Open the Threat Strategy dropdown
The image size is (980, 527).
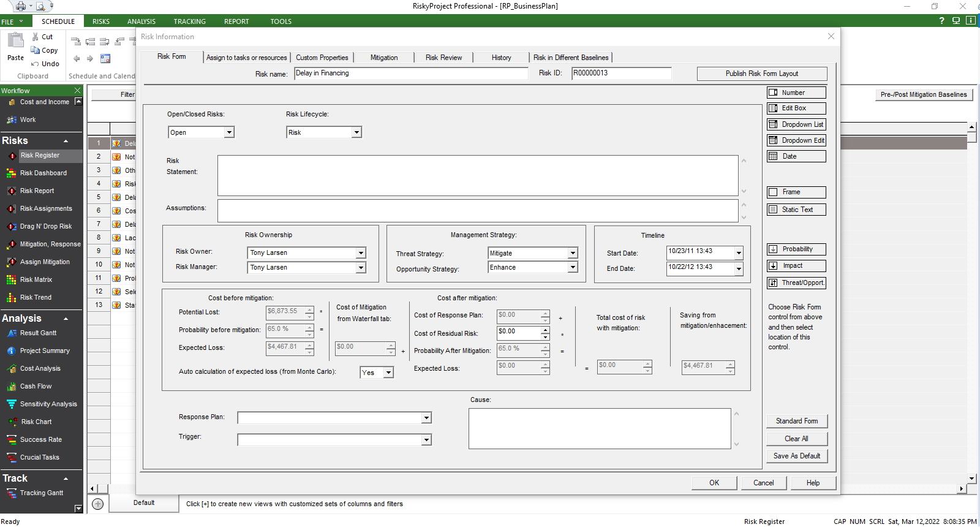pyautogui.click(x=573, y=253)
